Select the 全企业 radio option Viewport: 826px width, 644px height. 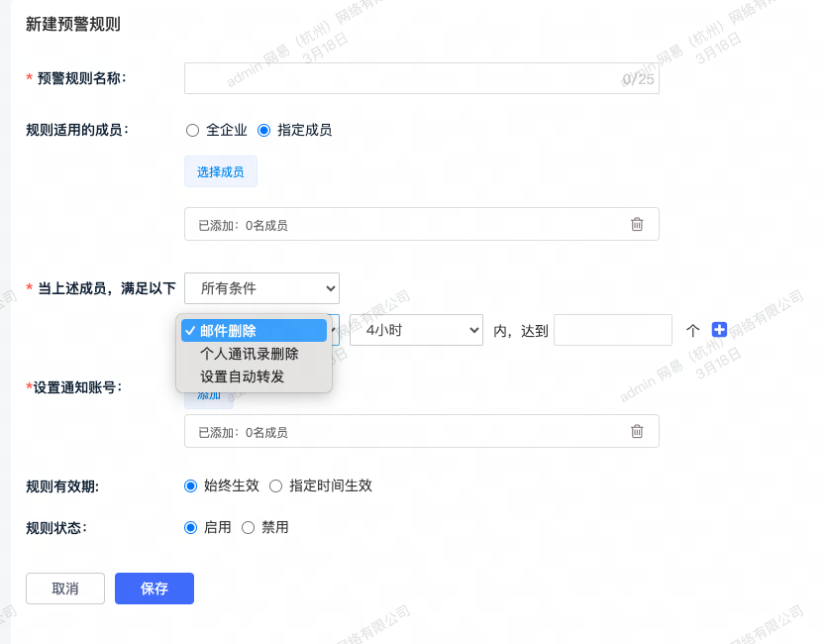point(193,130)
